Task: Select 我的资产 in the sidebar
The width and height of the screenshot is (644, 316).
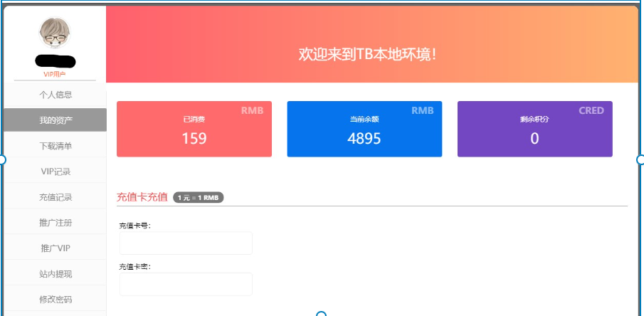Action: click(x=55, y=120)
